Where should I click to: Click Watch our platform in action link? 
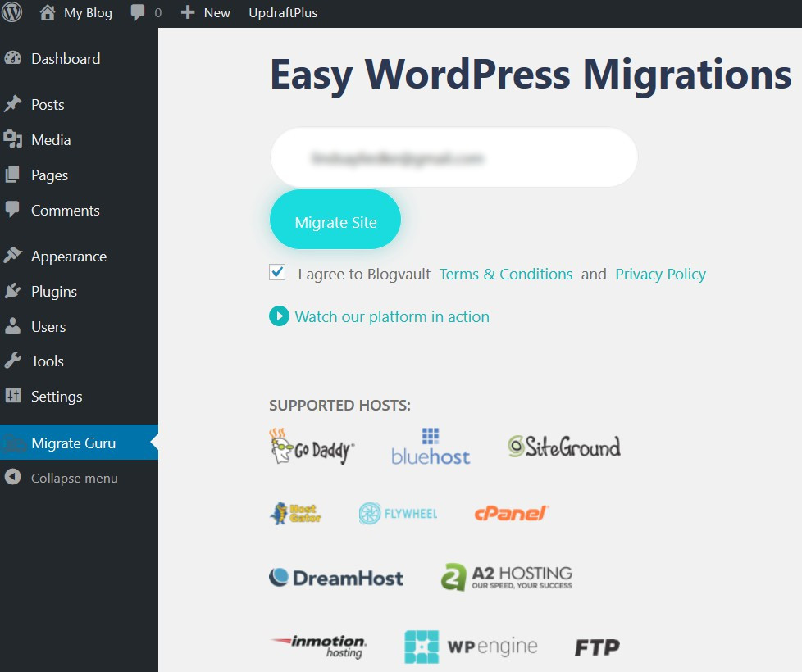[392, 317]
